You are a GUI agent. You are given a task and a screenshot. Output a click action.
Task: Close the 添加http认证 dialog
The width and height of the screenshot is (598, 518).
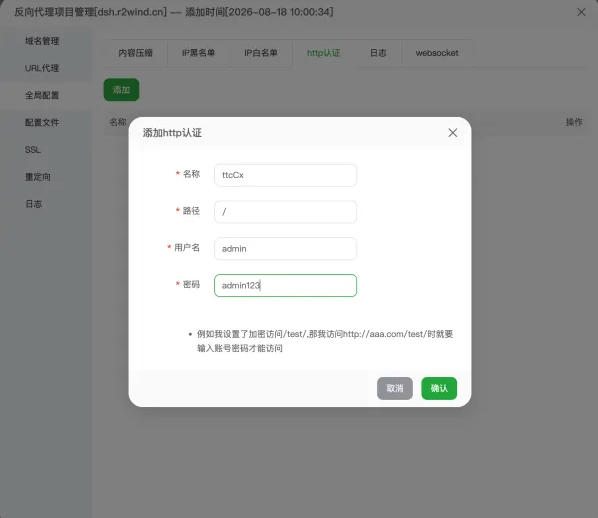tap(453, 133)
